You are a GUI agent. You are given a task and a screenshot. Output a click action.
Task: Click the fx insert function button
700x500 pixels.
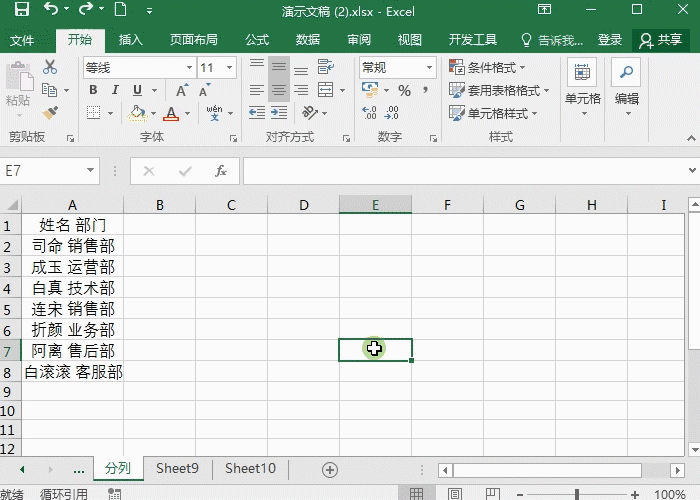[x=221, y=171]
